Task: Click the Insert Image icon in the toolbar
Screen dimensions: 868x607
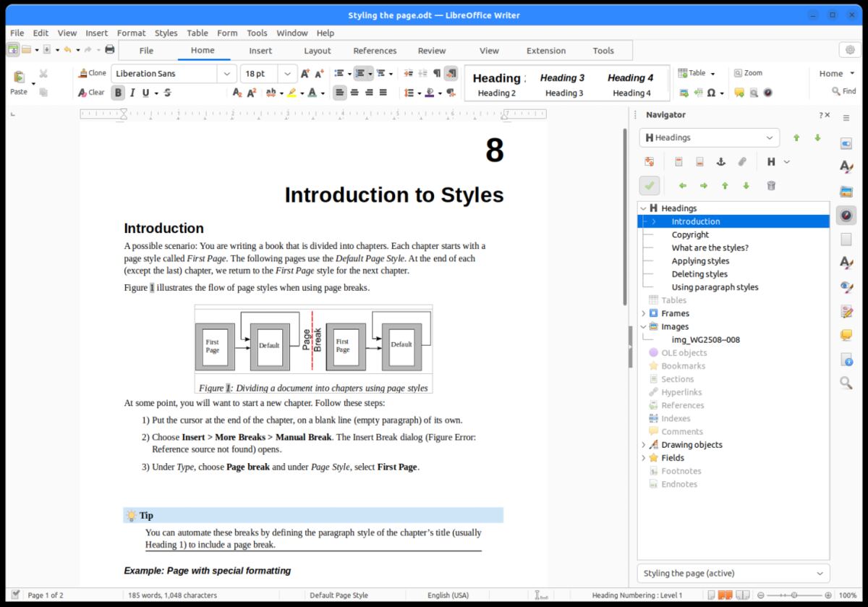Action: 683,93
